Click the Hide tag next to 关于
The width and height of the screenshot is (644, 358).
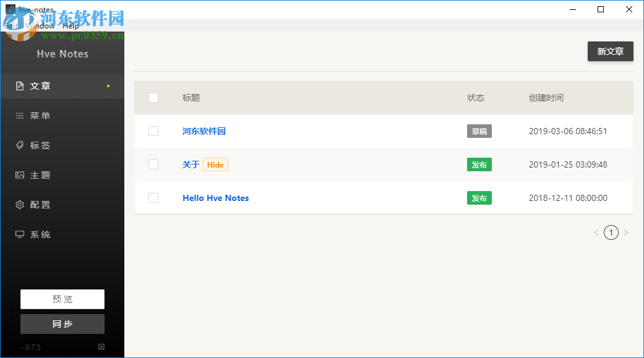(215, 164)
